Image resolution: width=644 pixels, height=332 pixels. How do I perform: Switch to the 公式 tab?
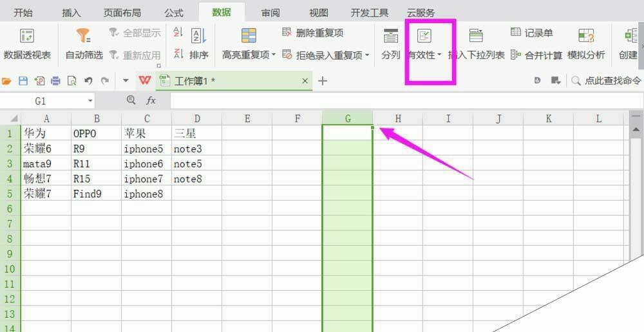point(174,13)
